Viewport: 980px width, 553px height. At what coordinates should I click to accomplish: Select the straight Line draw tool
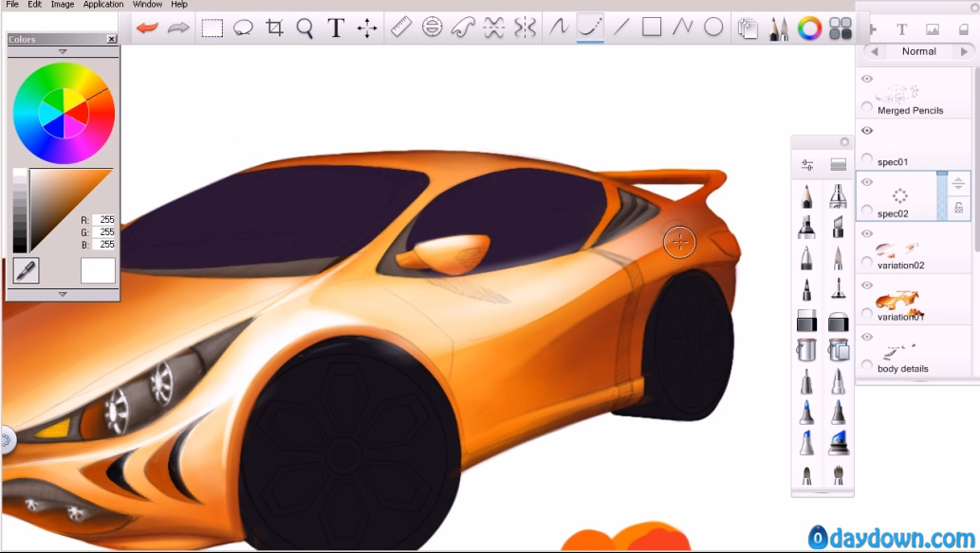click(621, 27)
